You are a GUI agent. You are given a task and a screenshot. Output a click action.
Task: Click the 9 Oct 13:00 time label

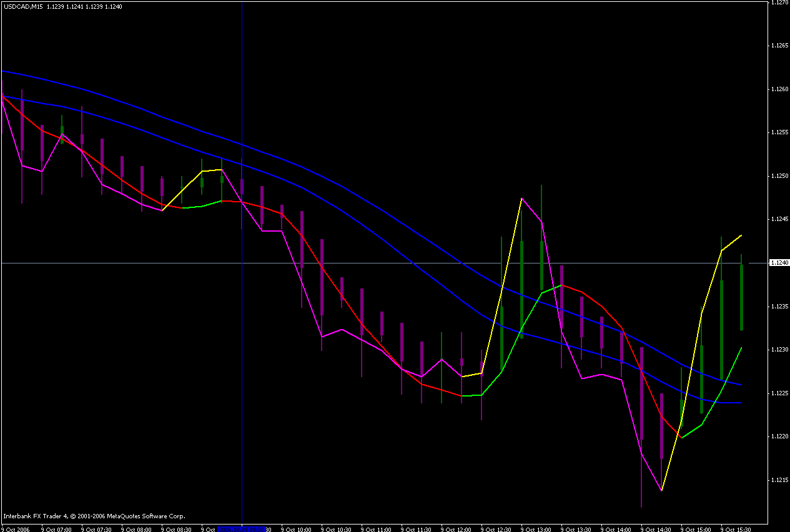coord(536,529)
